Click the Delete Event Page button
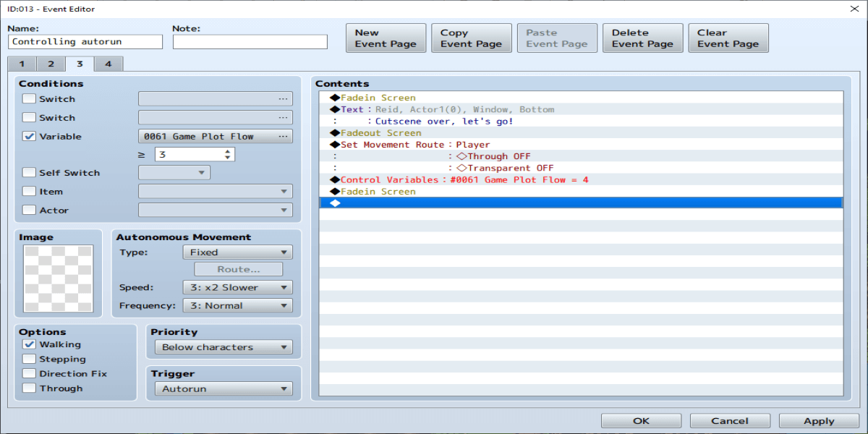 point(642,38)
